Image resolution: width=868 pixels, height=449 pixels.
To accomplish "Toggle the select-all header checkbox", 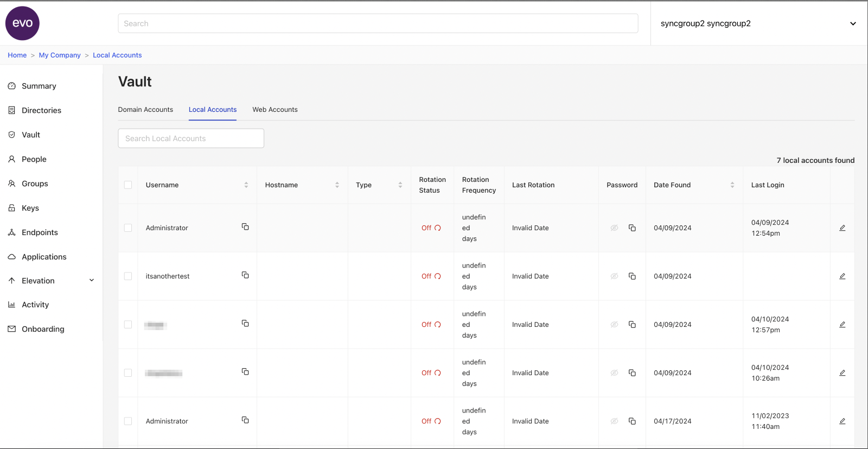I will 128,185.
